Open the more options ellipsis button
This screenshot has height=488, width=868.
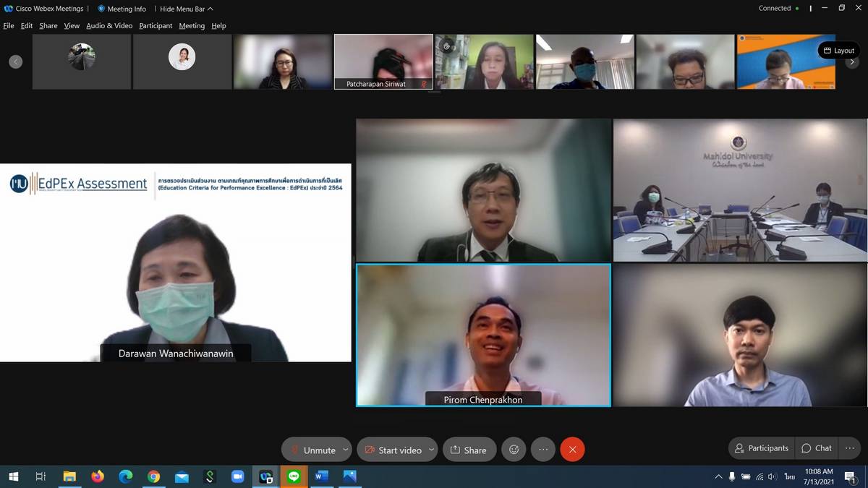point(543,450)
